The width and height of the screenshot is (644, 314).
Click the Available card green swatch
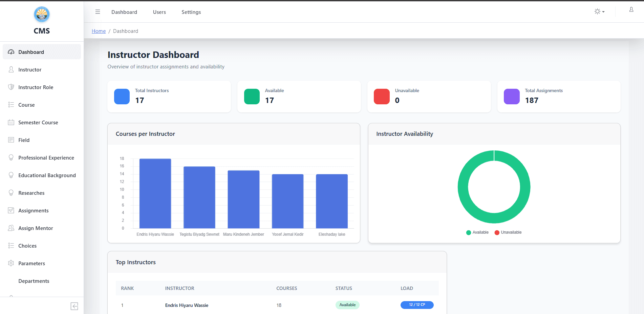pyautogui.click(x=252, y=97)
